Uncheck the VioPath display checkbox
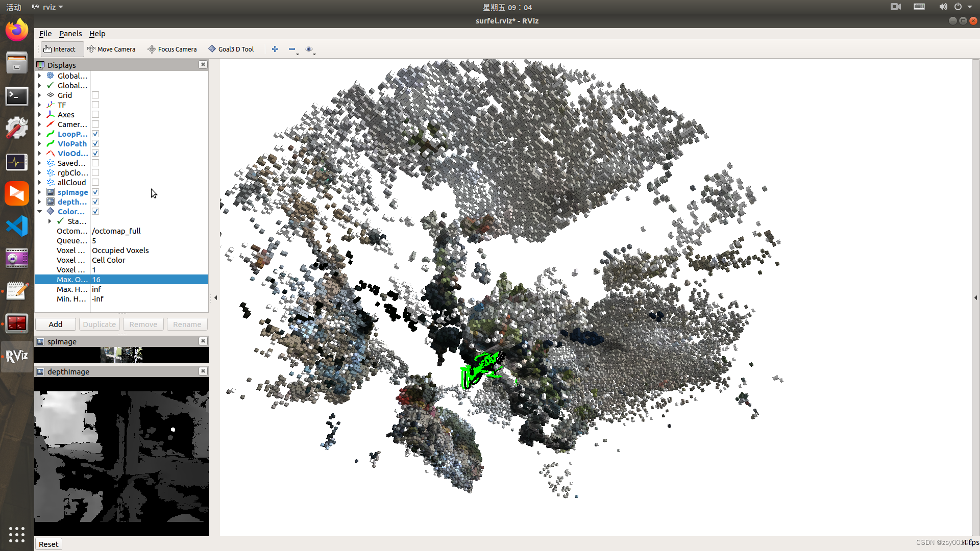Screen dimensions: 980x551 coord(95,144)
